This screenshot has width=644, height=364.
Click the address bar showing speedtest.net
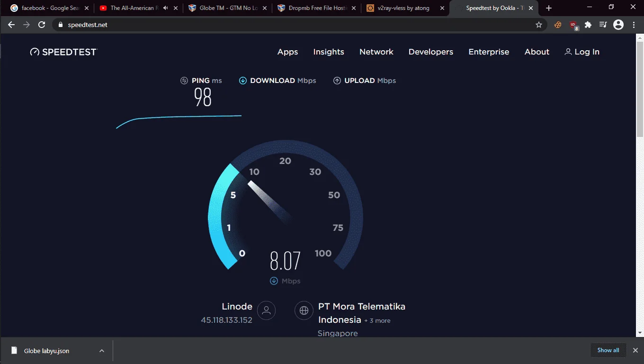tap(298, 25)
